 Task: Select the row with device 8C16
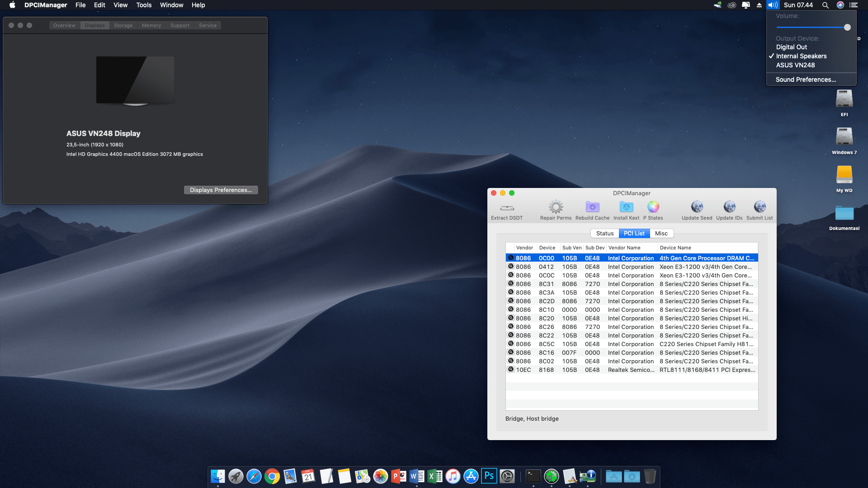pos(632,352)
